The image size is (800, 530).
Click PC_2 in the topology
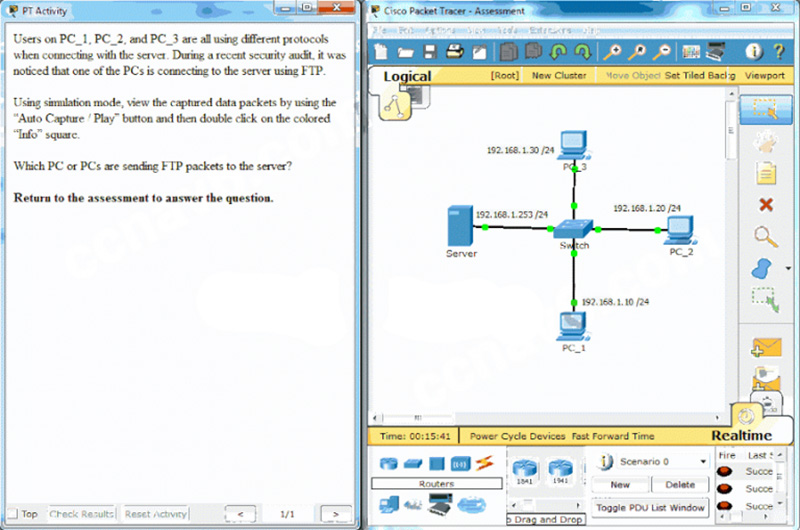click(x=681, y=231)
